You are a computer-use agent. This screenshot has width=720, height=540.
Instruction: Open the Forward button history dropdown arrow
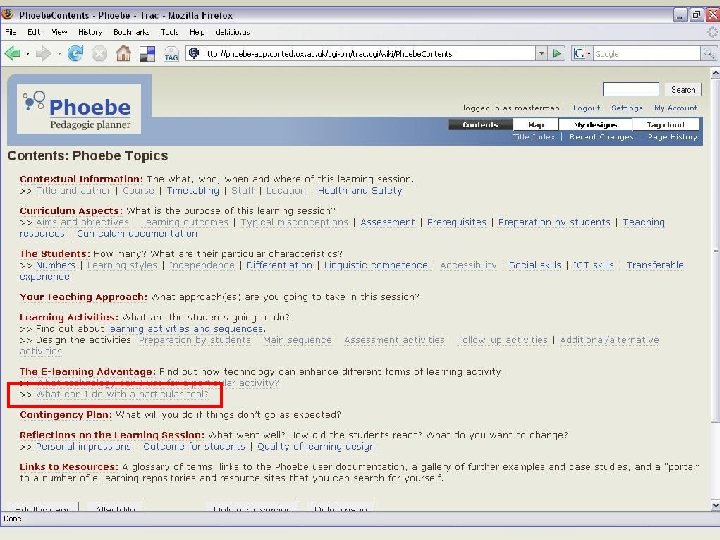point(60,54)
